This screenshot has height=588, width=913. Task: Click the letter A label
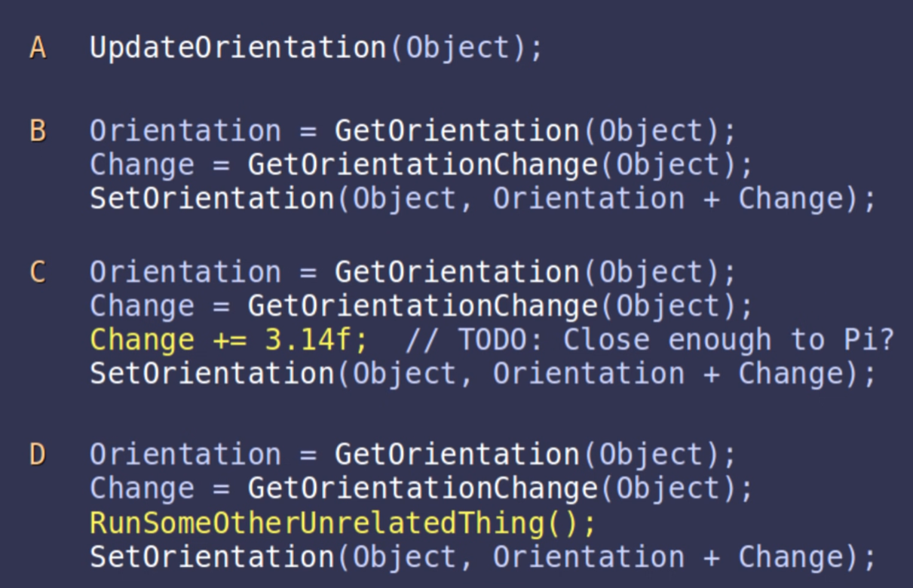point(38,47)
